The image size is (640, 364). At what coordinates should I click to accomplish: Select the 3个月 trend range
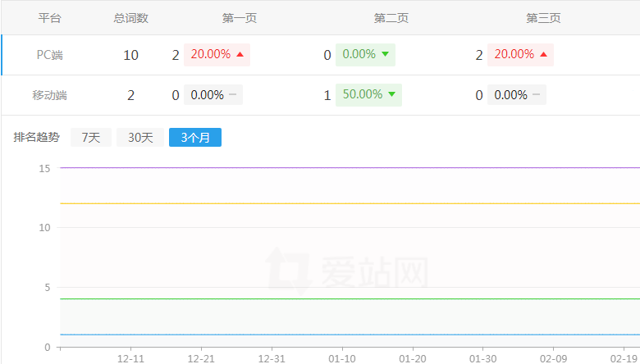click(x=194, y=138)
